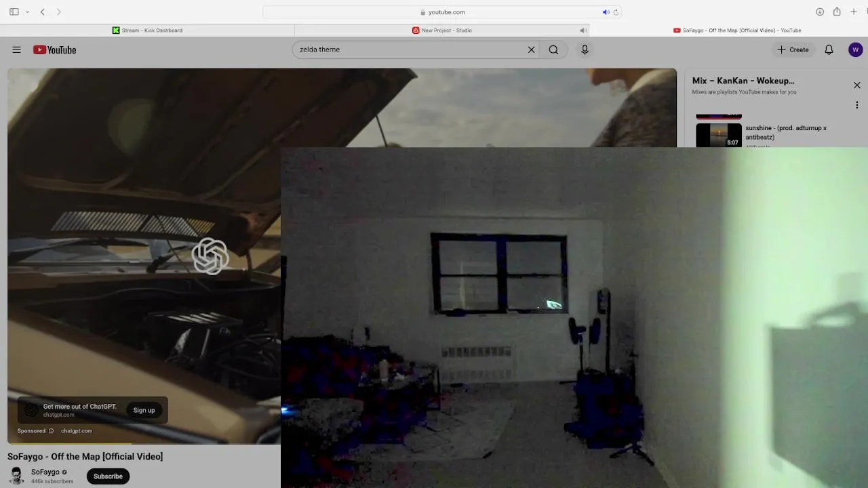
Task: Click Safari address bar youtube.com
Action: [x=442, y=12]
